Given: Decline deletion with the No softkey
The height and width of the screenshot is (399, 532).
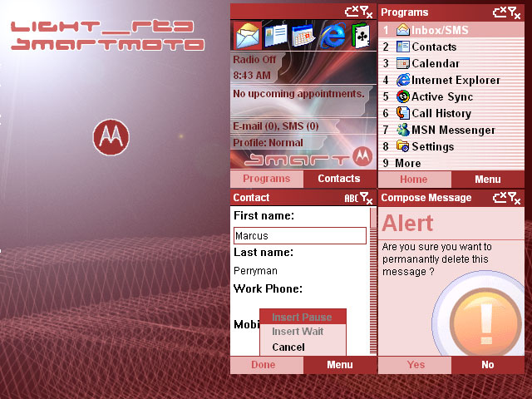Looking at the screenshot, I should pos(488,365).
